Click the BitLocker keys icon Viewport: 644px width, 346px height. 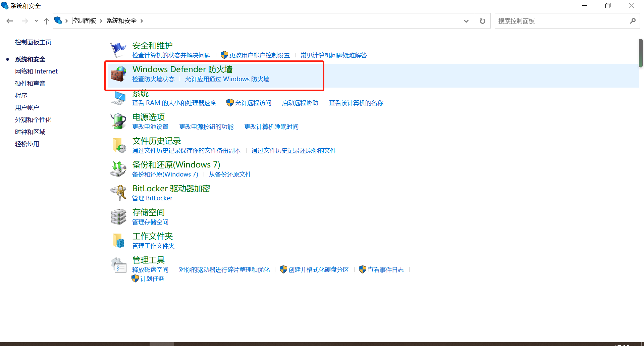118,193
